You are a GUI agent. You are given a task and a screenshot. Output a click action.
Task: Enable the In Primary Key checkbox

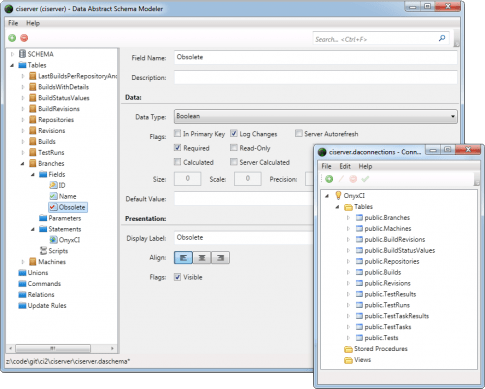pos(177,133)
